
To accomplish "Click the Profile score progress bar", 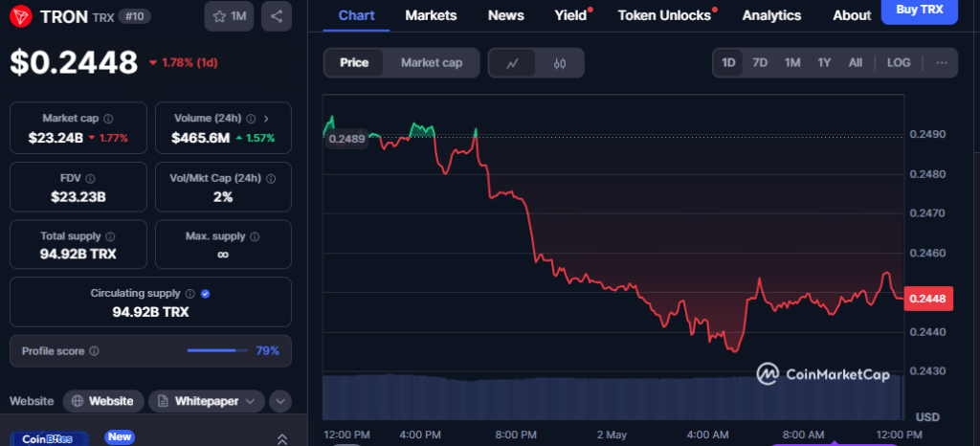I will [216, 350].
